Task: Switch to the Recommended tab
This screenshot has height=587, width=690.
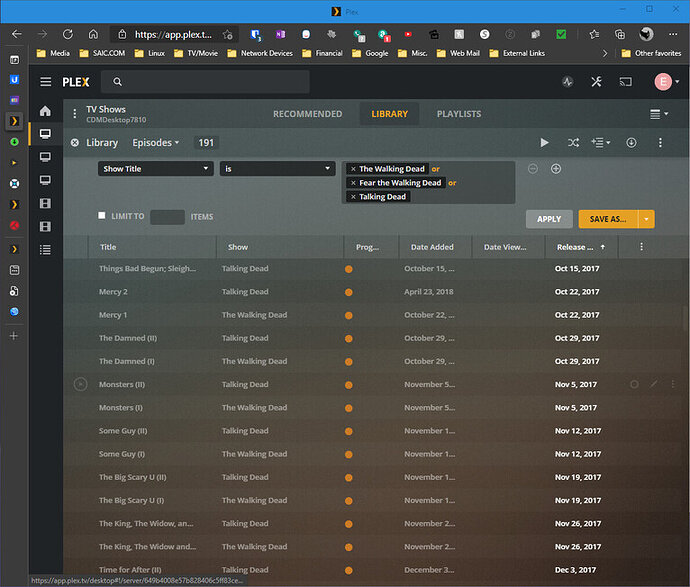Action: 307,114
